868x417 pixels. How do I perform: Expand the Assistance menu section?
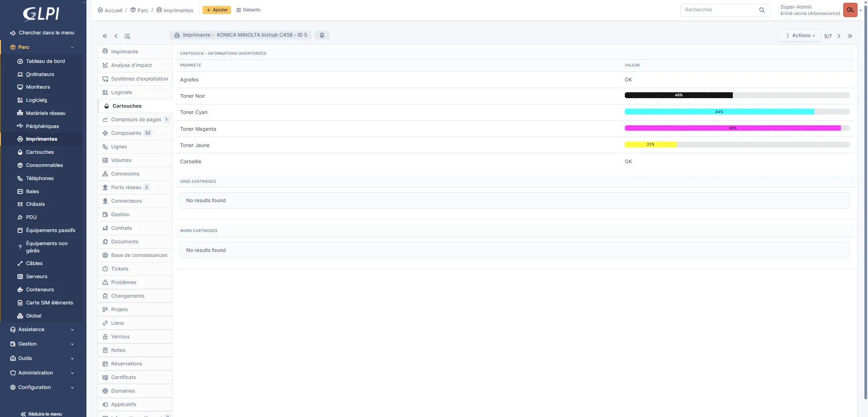coord(42,330)
